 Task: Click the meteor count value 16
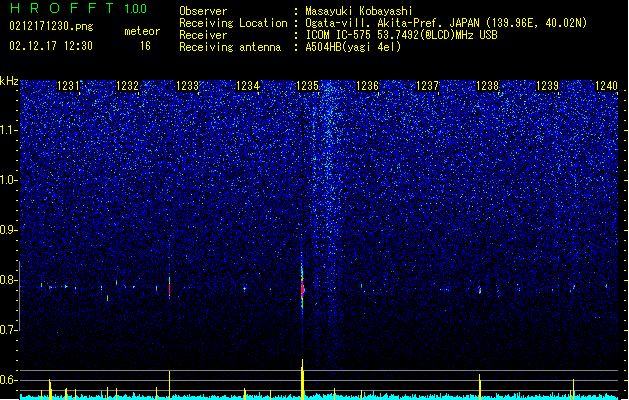click(145, 46)
